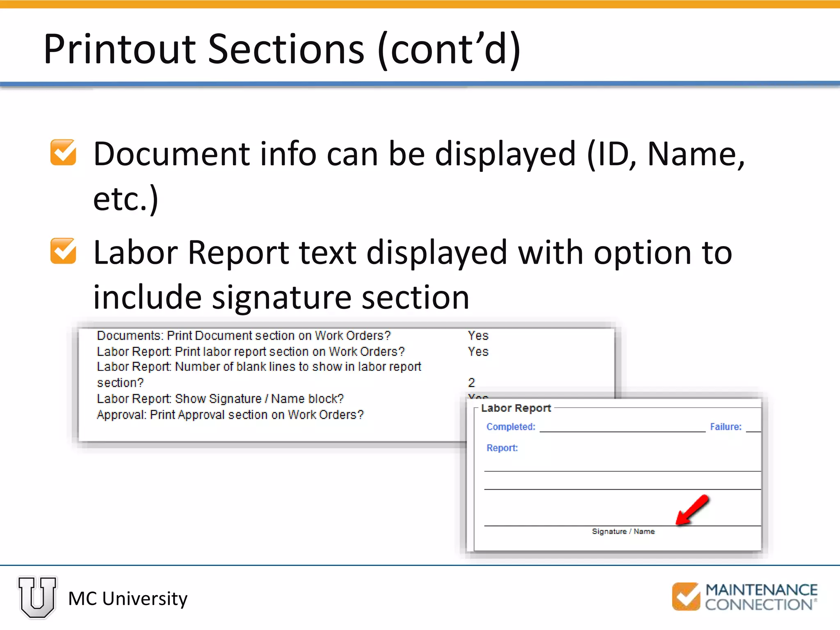Click the Maintenance Connection checkmark logo

pyautogui.click(x=686, y=596)
